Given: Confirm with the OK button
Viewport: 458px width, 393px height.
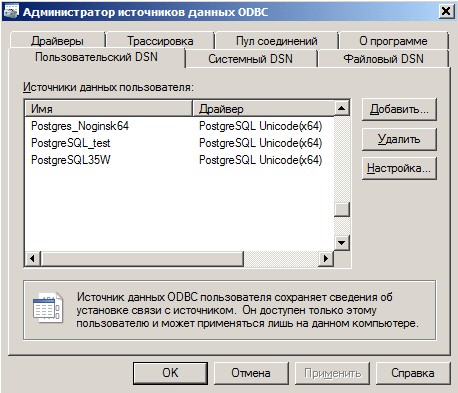Looking at the screenshot, I should [x=170, y=373].
